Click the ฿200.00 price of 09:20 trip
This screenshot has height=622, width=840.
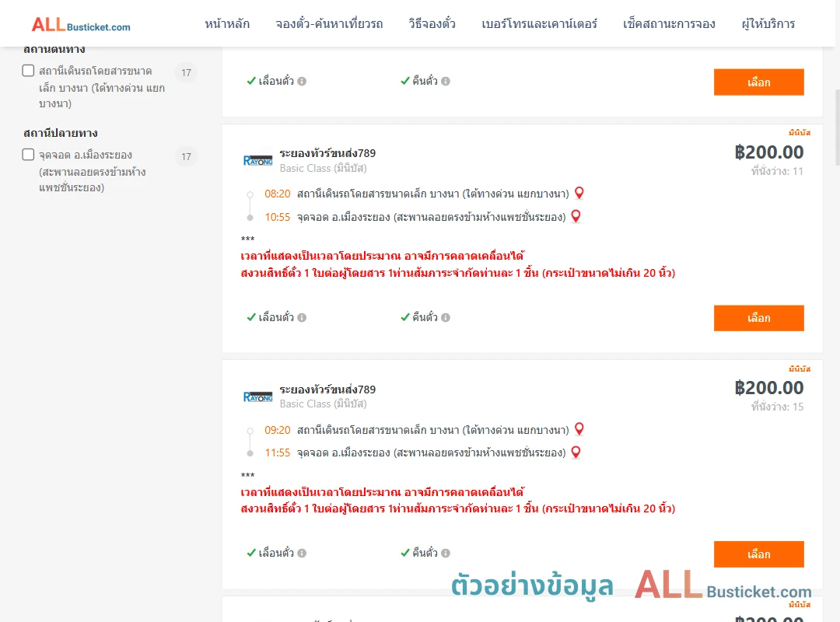[x=768, y=388]
